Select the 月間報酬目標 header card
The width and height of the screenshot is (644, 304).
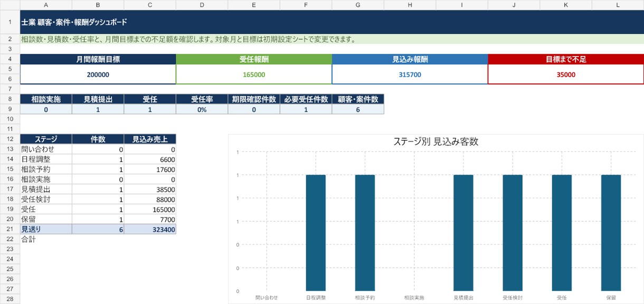point(98,59)
